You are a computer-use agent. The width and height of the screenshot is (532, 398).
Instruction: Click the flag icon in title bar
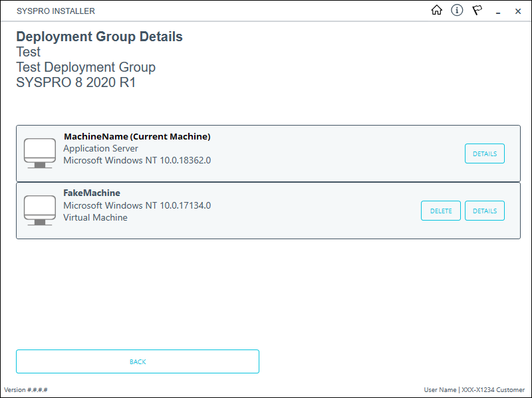coord(477,11)
